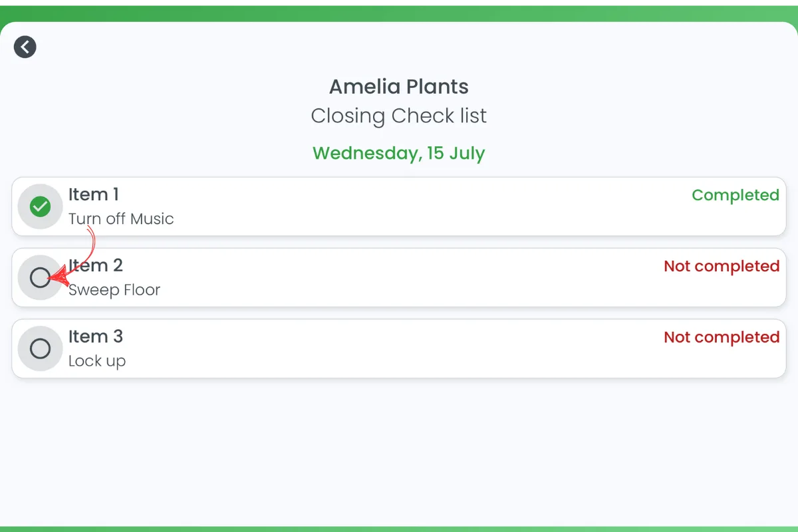Click the Turn off Music description
Image resolution: width=798 pixels, height=532 pixels.
121,219
